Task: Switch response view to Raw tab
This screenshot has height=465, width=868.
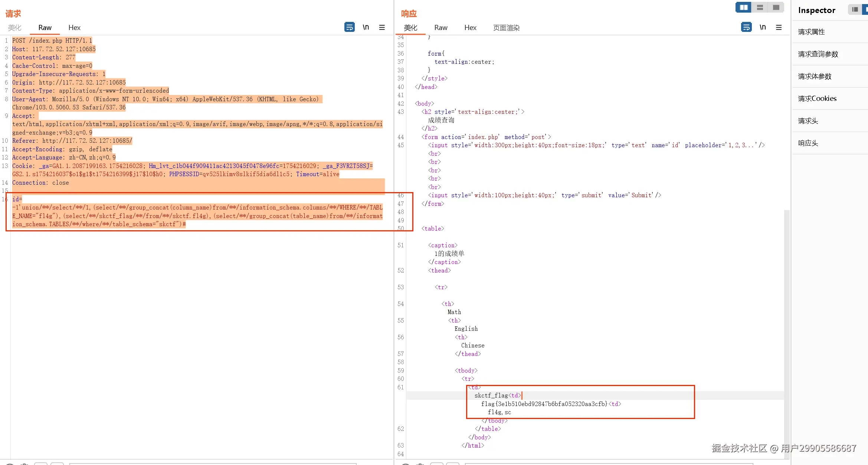Action: (x=441, y=27)
